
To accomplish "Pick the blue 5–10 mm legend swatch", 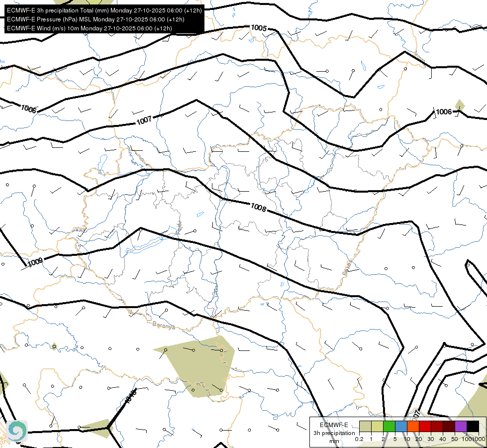I will point(401,426).
